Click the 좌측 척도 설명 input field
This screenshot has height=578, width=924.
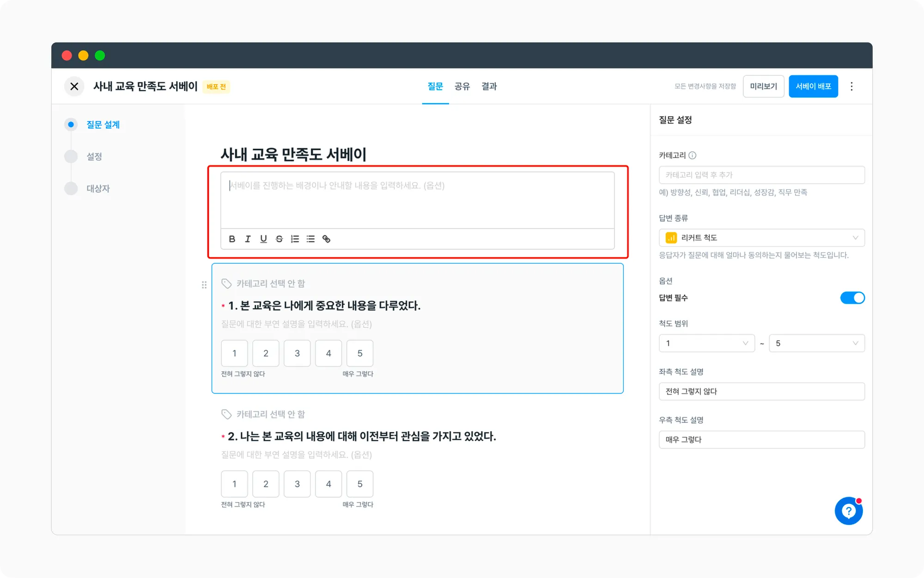pos(761,391)
